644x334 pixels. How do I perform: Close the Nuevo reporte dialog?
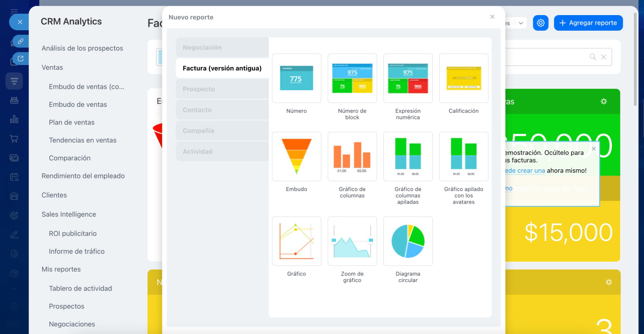[492, 17]
